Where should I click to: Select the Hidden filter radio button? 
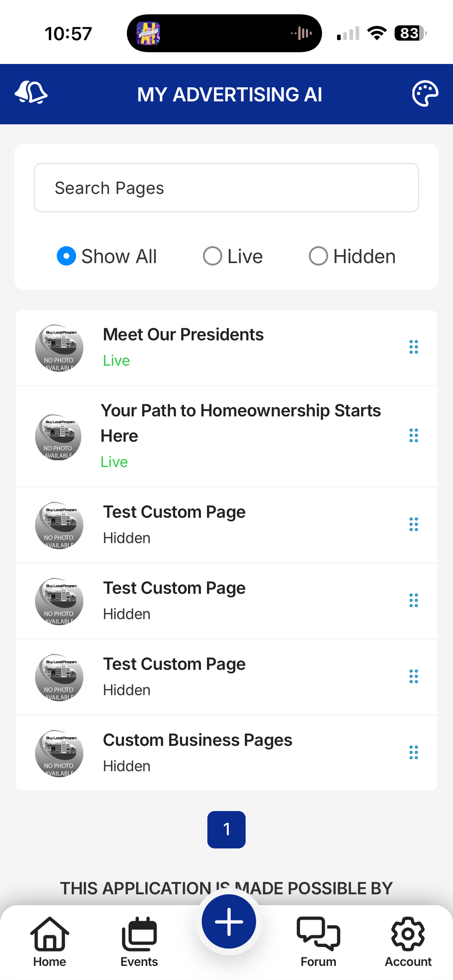pyautogui.click(x=318, y=256)
